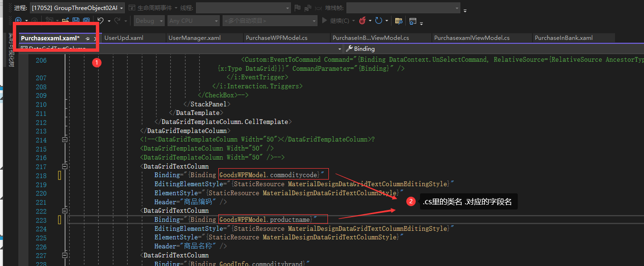Open dropdown arrow beside the undo icon

pos(109,21)
